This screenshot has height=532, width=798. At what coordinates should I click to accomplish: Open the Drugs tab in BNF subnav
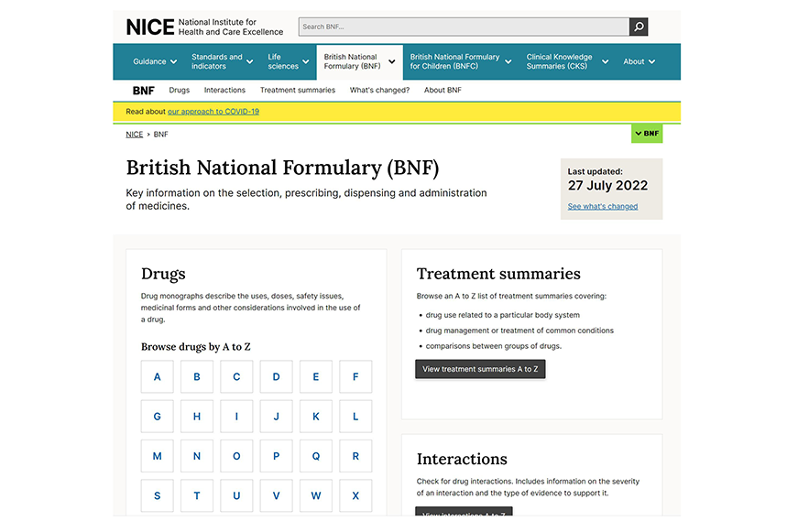[x=180, y=90]
